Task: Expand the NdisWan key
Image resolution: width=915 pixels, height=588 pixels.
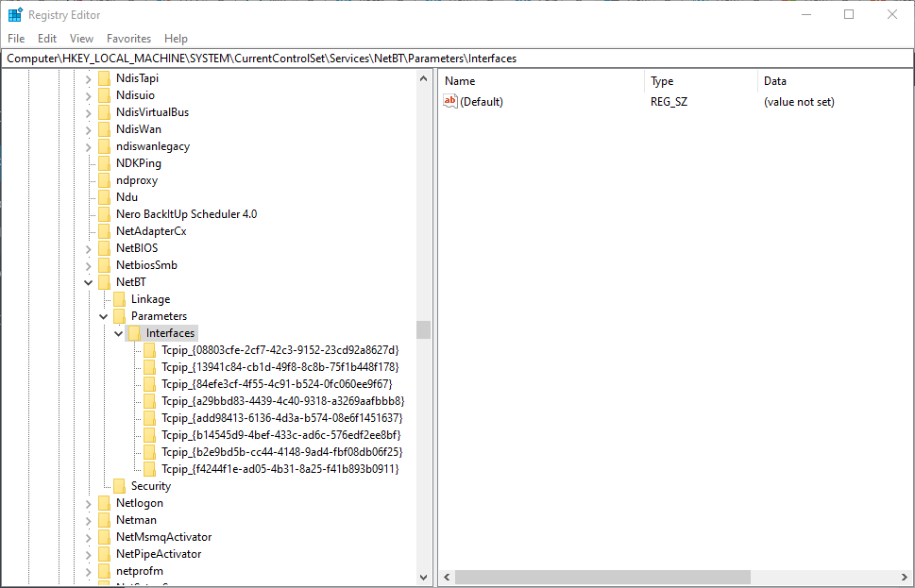Action: 88,129
